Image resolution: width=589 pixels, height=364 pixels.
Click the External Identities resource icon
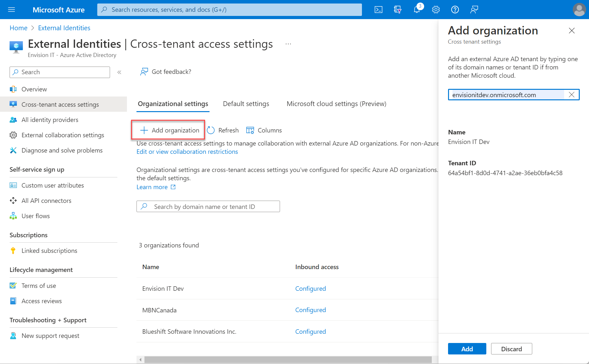[16, 47]
